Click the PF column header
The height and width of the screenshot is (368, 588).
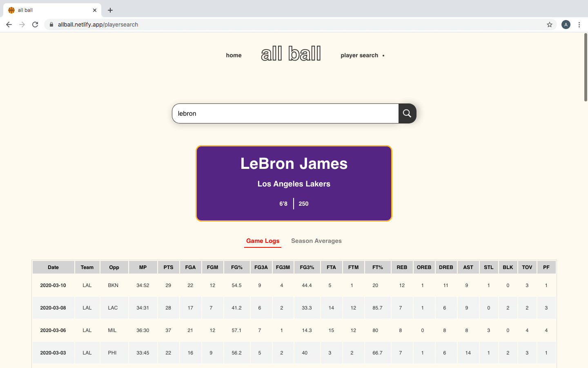[546, 267]
